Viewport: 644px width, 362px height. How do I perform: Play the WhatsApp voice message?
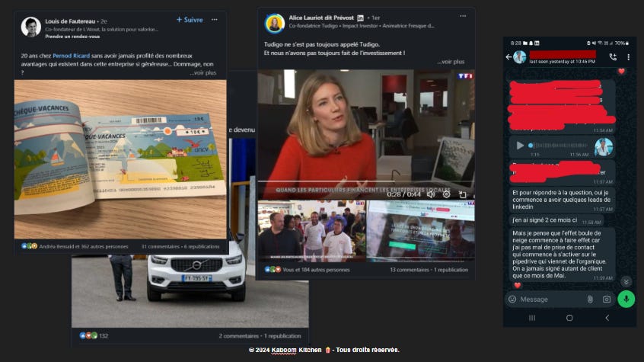pyautogui.click(x=520, y=146)
